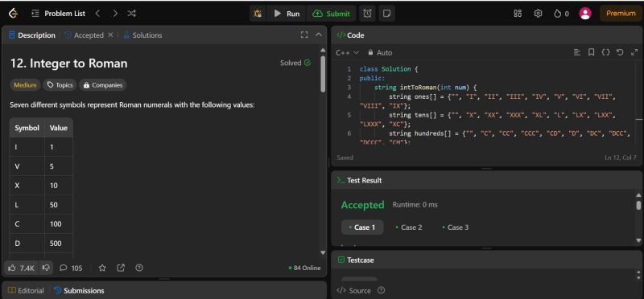Reset code to default with undo arrow
The image size is (644, 299).
point(620,52)
